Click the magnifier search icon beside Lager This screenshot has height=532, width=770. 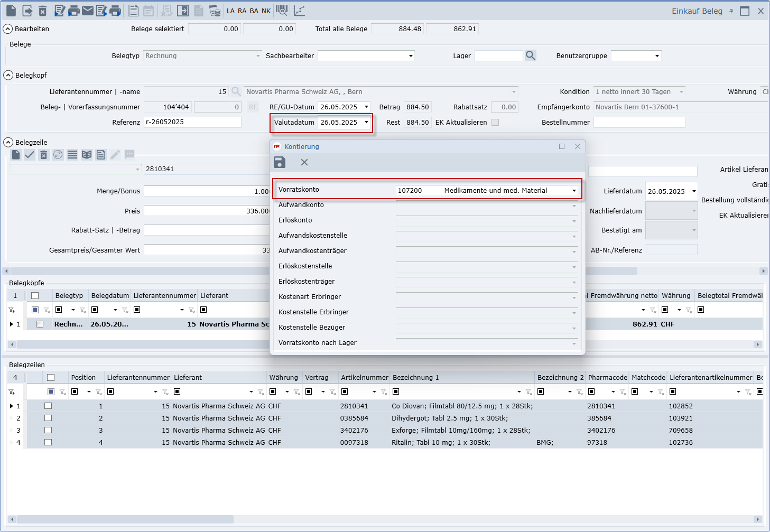click(531, 55)
